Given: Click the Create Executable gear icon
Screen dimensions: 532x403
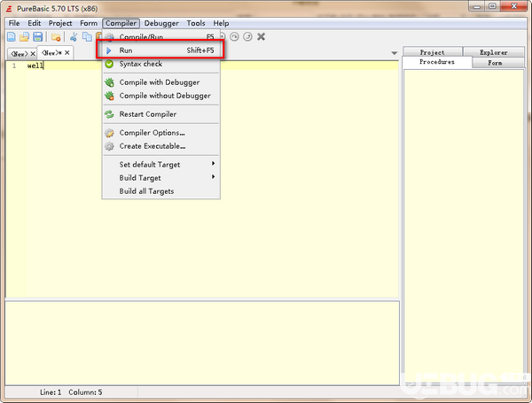Looking at the screenshot, I should [x=109, y=146].
